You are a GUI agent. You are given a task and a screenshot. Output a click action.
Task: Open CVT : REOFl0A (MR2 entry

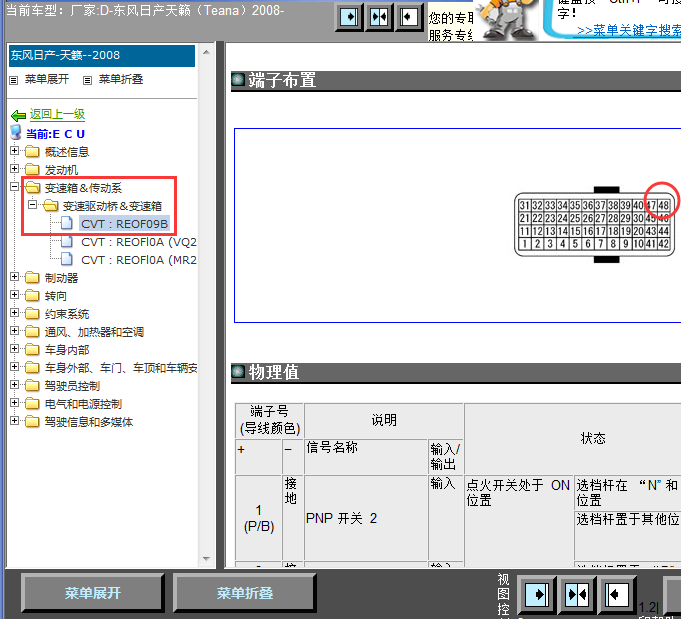[x=139, y=260]
